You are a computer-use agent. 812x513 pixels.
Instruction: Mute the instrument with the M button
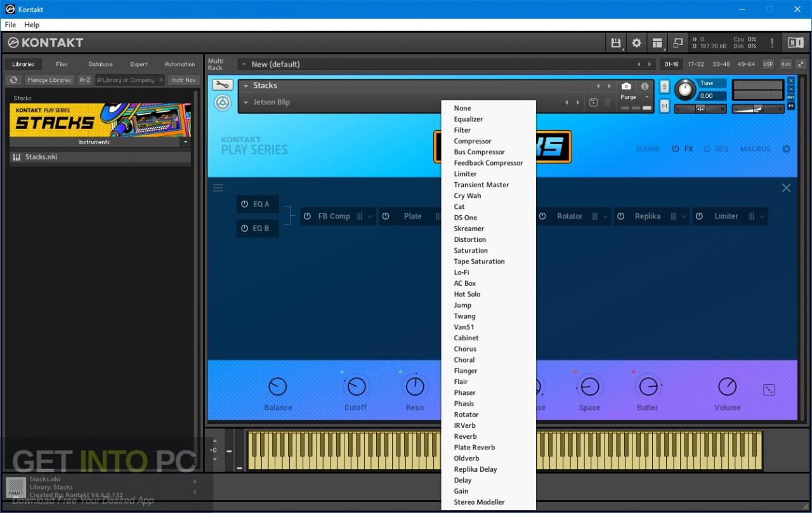664,106
